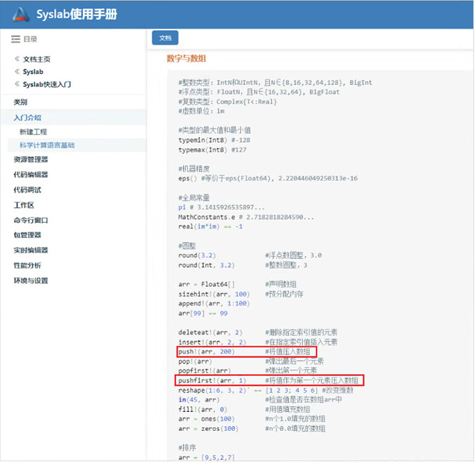Go back to 文档主页
This screenshot has height=463, width=476.
pos(36,59)
